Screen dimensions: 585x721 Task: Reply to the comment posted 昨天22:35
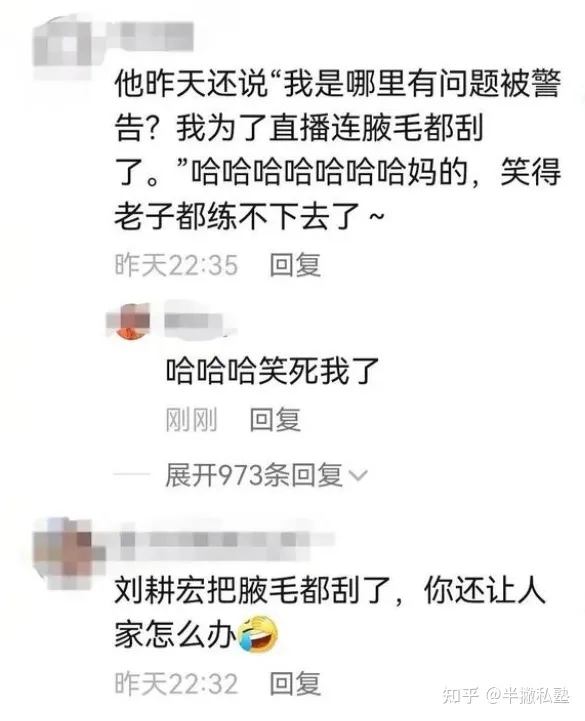click(295, 265)
